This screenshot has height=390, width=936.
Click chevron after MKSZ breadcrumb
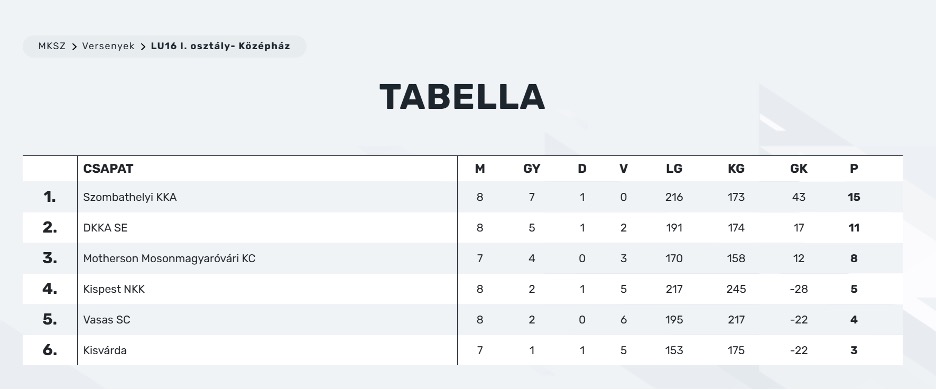(74, 46)
